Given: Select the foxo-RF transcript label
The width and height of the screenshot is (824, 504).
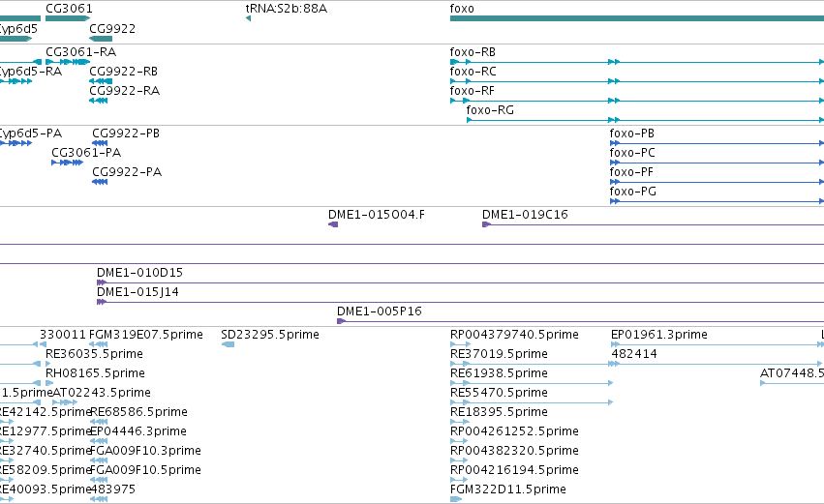Looking at the screenshot, I should (472, 91).
